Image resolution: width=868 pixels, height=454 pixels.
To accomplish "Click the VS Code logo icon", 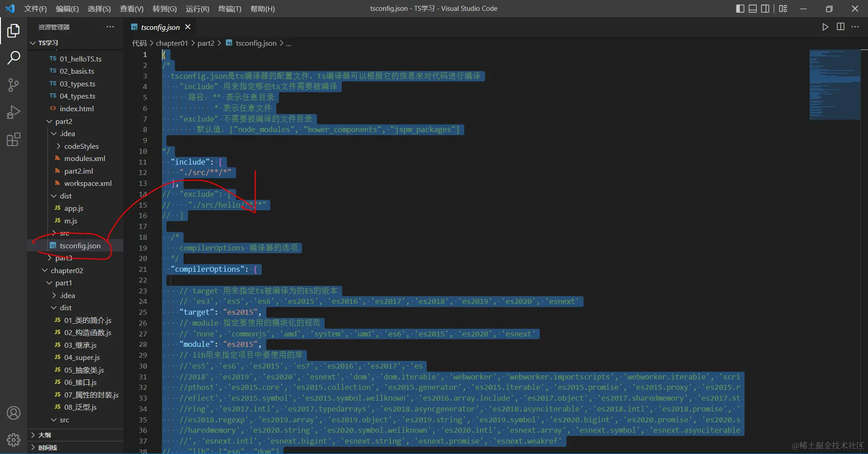I will coord(10,9).
